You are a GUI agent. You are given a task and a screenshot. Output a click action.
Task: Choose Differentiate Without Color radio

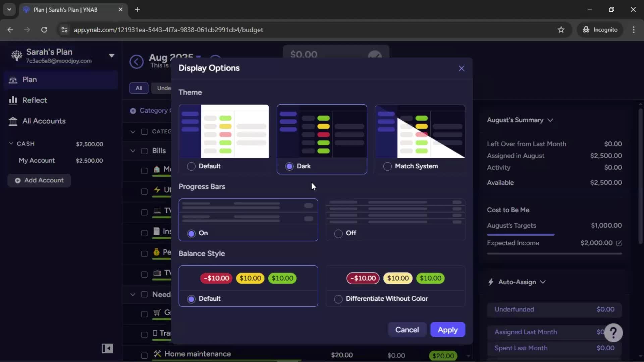338,299
